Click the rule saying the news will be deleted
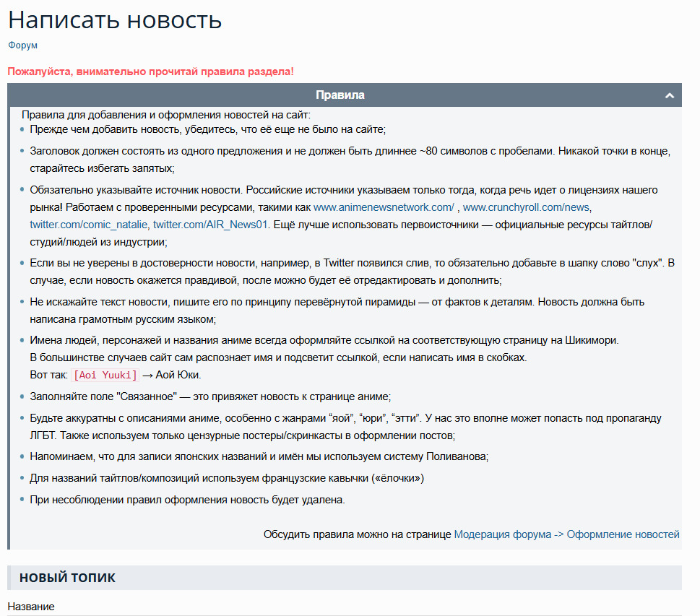This screenshot has width=700, height=616. click(187, 500)
